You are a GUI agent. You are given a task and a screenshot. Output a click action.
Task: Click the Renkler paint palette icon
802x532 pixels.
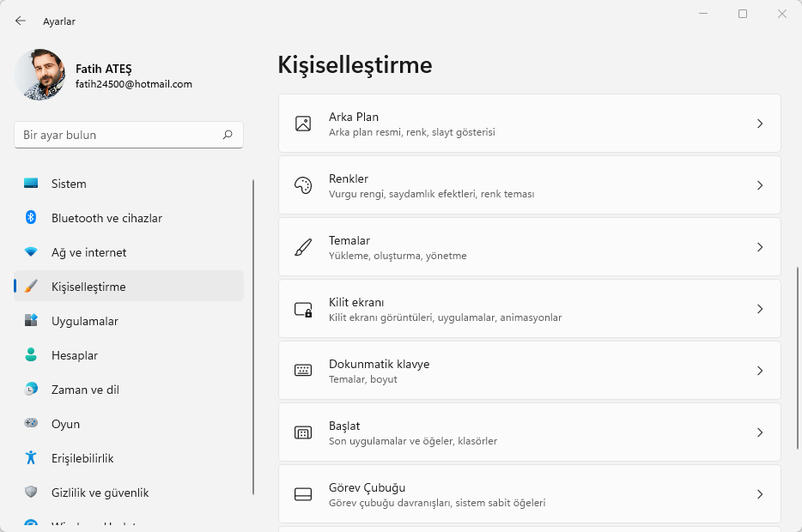coord(302,184)
